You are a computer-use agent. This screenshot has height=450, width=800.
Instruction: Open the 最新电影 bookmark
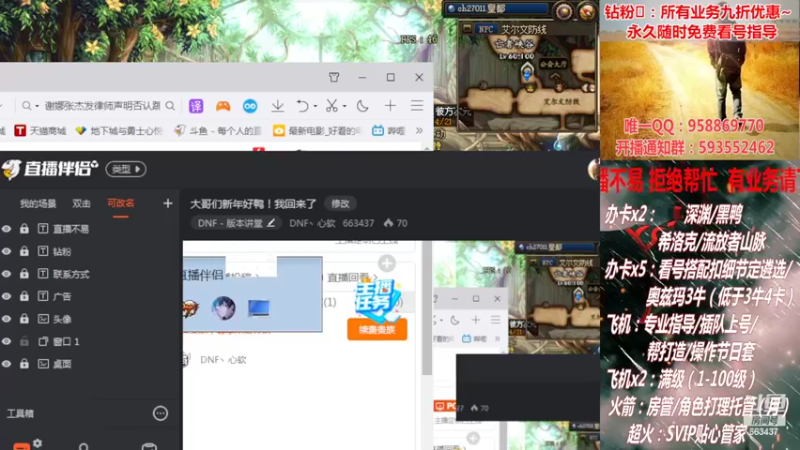click(x=316, y=131)
